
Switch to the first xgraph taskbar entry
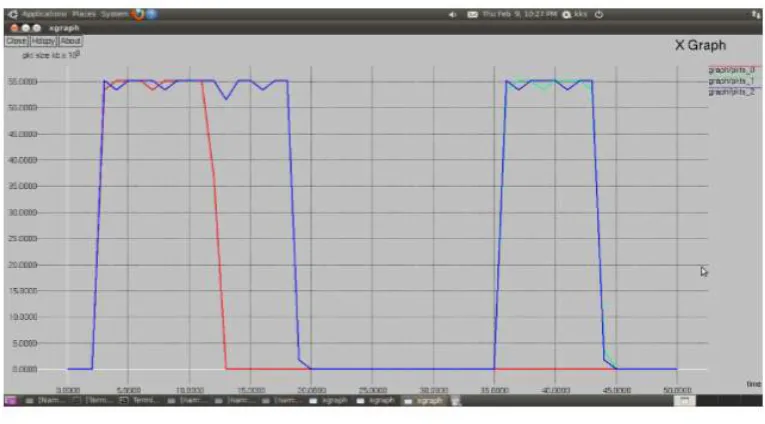click(x=330, y=401)
